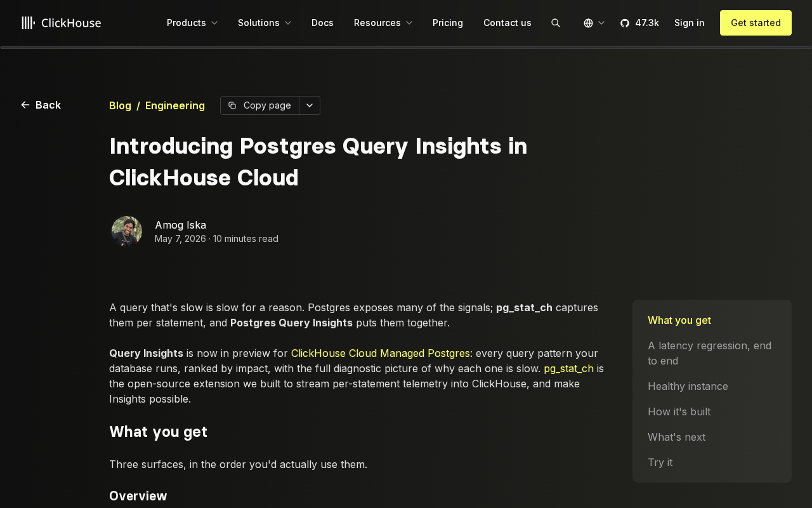This screenshot has width=812, height=508.
Task: Click the 'What you get' article heading
Action: (x=158, y=432)
